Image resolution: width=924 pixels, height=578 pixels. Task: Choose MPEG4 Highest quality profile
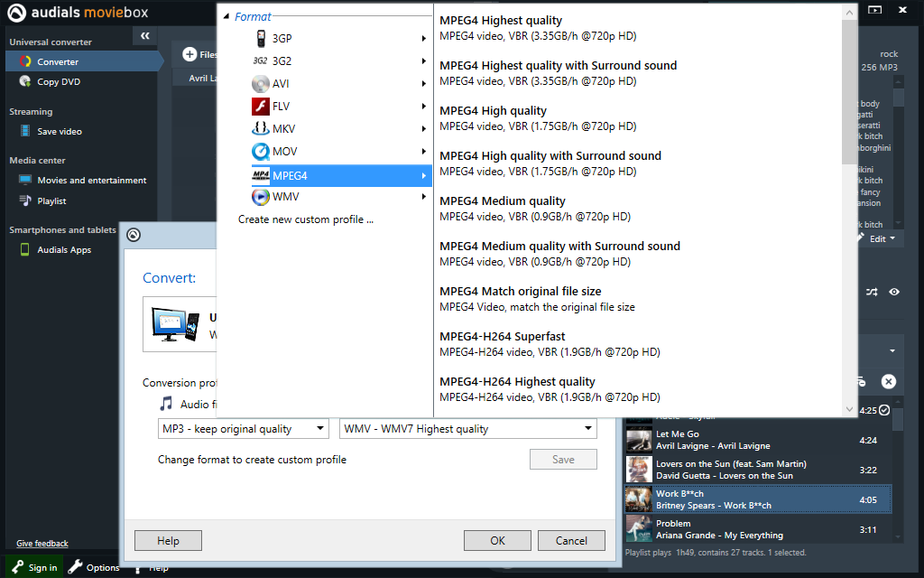pos(538,28)
